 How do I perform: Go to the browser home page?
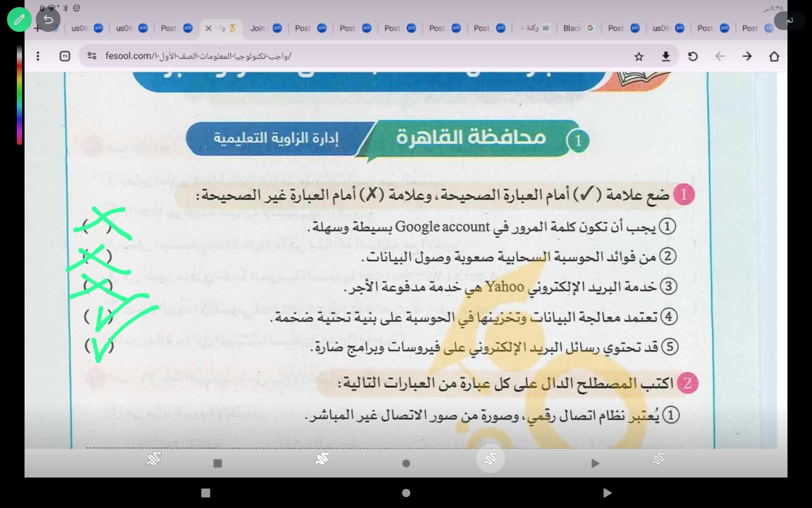[x=774, y=56]
